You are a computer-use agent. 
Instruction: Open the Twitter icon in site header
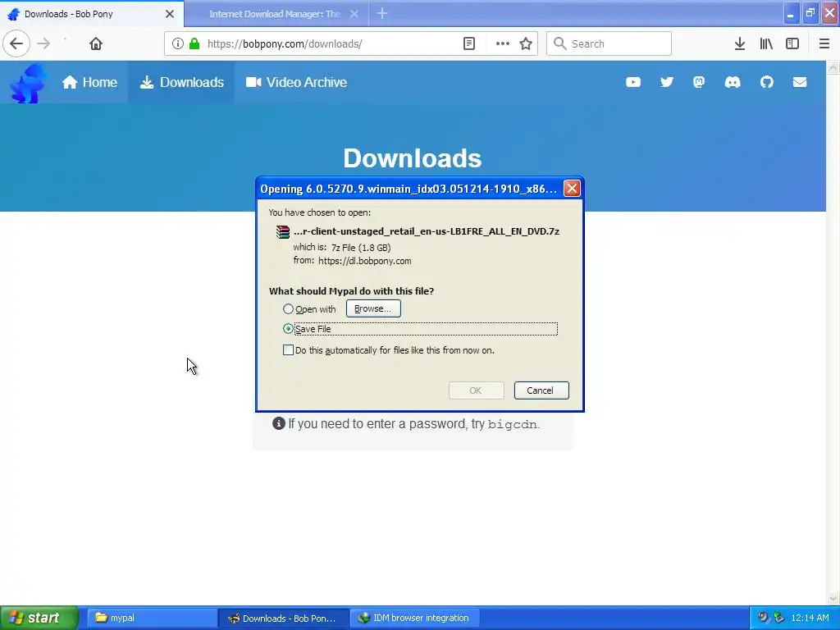(666, 82)
